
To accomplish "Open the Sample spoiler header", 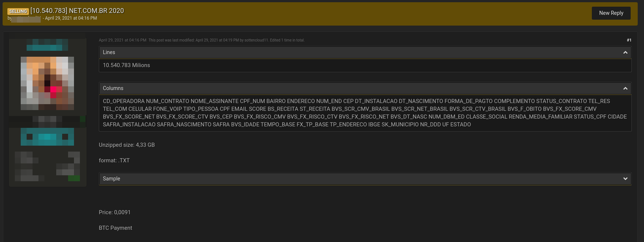I will tap(365, 179).
